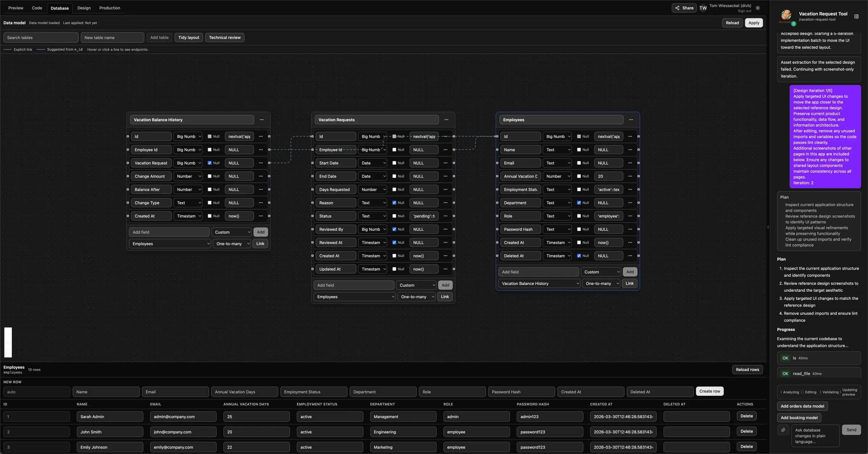
Task: Click the Apply button
Action: [753, 23]
